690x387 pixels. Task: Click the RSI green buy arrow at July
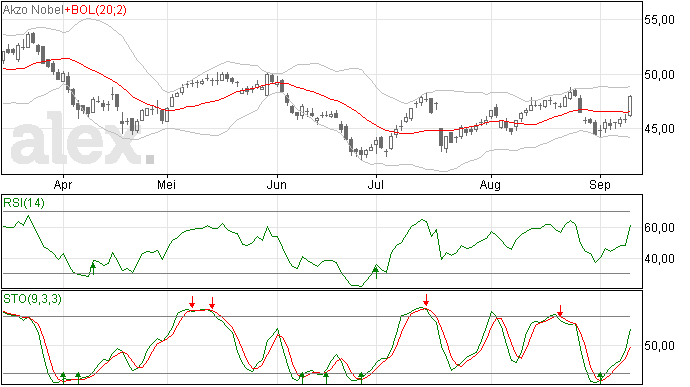click(x=376, y=272)
